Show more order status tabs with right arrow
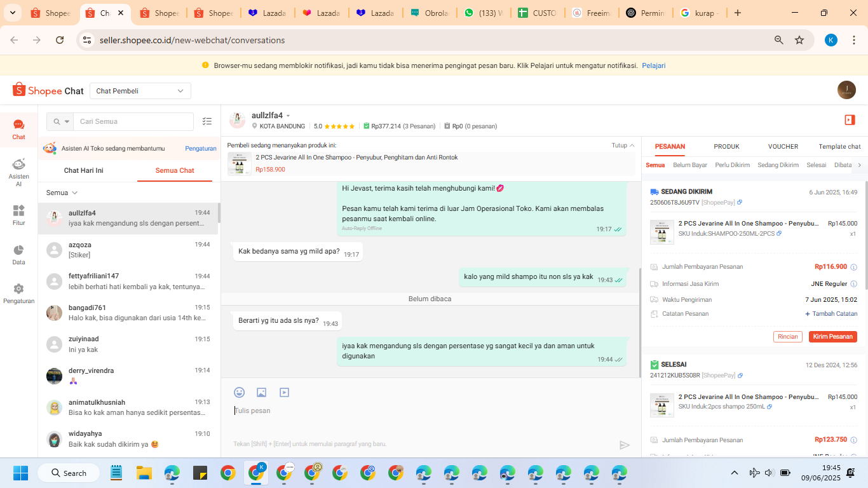 click(x=859, y=165)
